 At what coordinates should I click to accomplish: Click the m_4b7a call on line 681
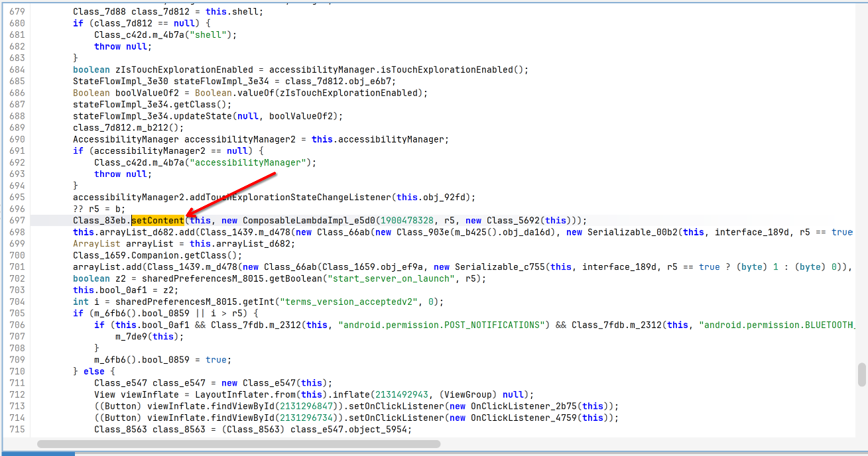click(168, 34)
